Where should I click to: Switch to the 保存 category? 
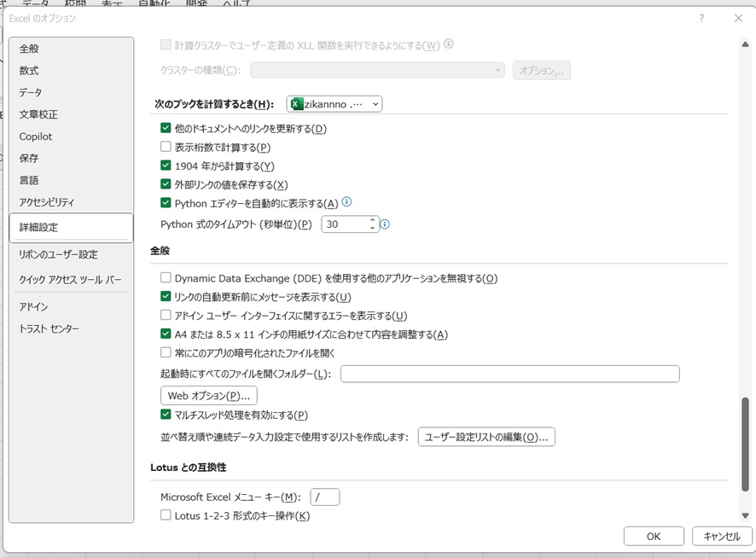tap(71, 158)
